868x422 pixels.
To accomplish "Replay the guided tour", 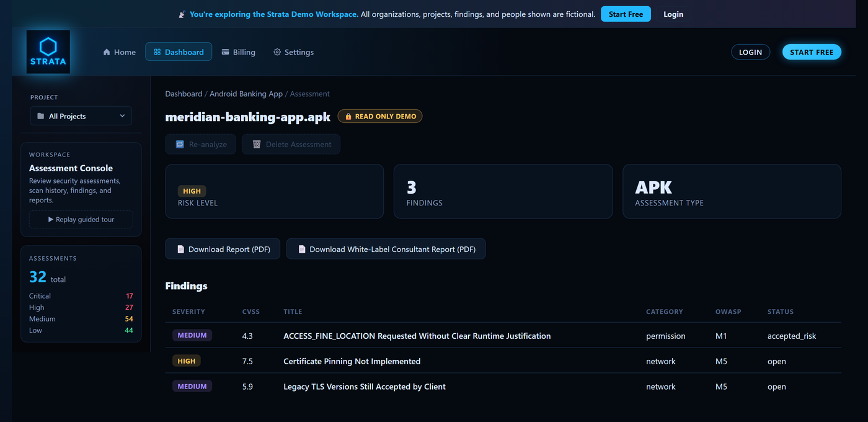I will 81,219.
